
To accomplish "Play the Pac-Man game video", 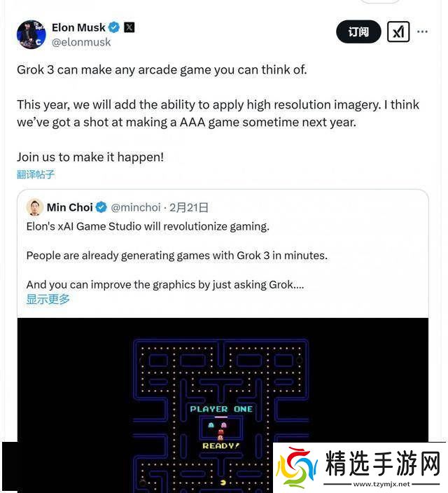I will (x=223, y=405).
